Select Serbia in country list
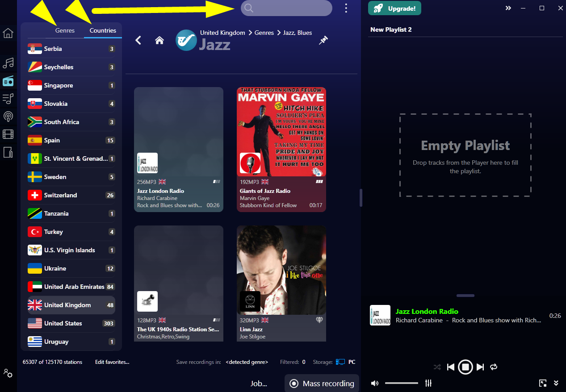This screenshot has width=566, height=392. [x=71, y=49]
